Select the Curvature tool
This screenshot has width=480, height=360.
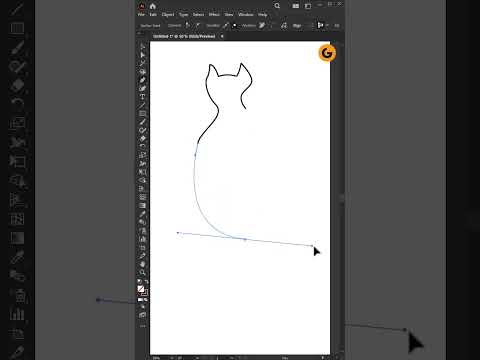[143, 88]
